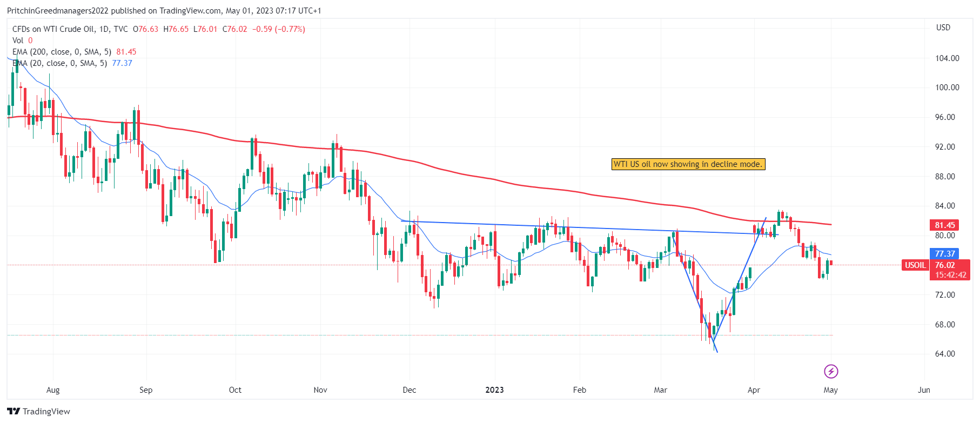
Task: Click the EMA 20 indicator legend
Action: [x=72, y=63]
